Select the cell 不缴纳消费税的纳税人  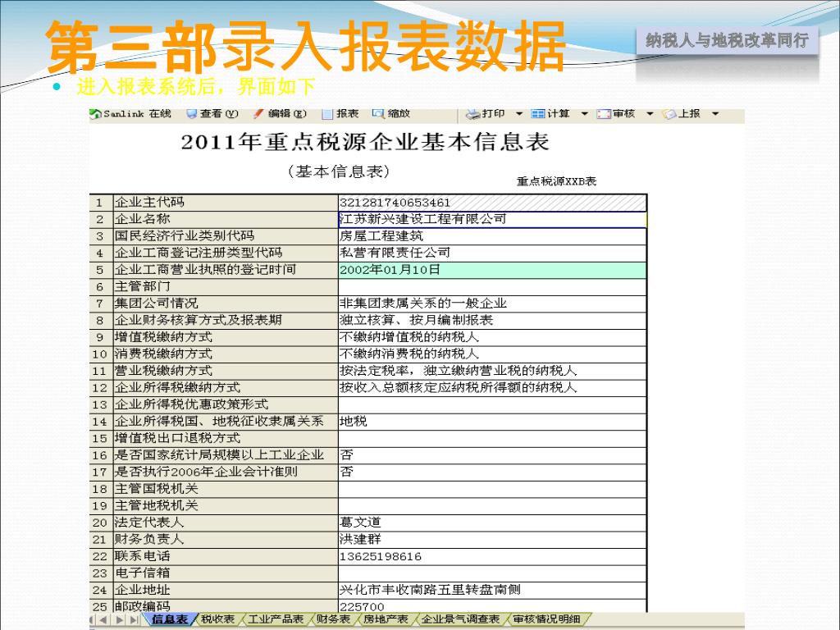pos(492,354)
